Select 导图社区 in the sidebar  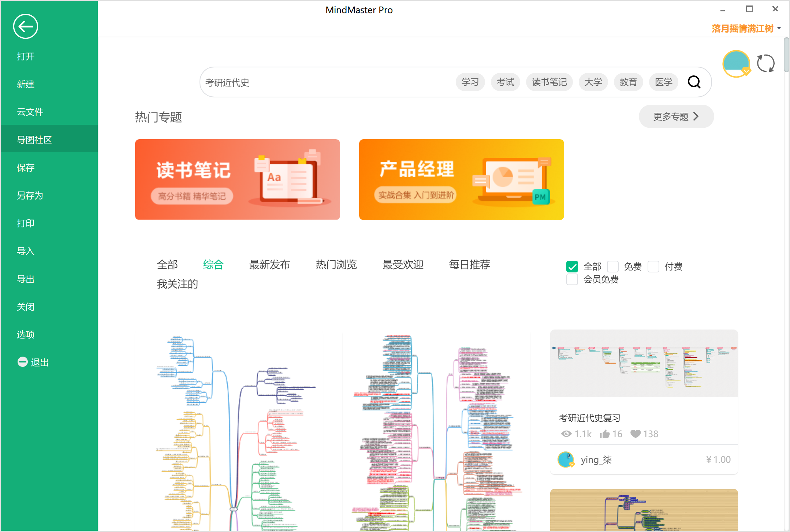pos(49,139)
